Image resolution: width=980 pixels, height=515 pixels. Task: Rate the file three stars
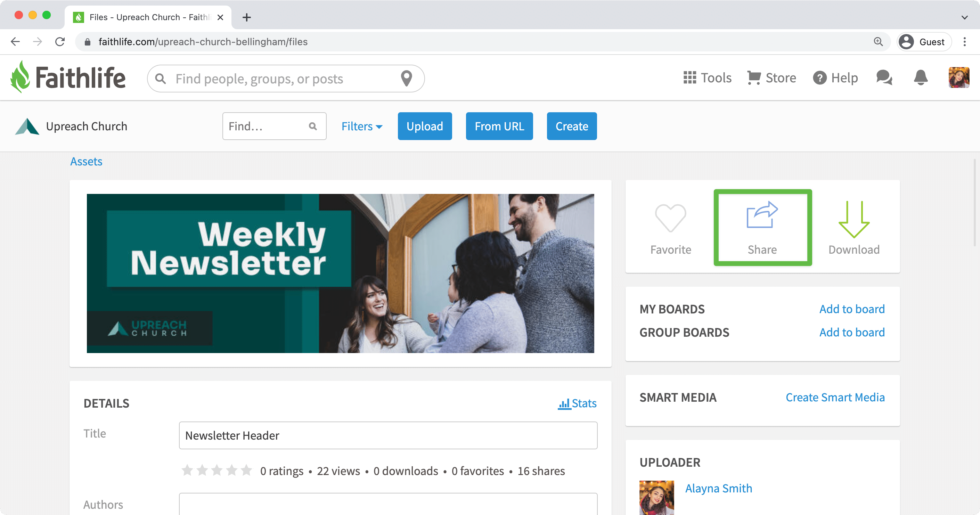coord(217,470)
